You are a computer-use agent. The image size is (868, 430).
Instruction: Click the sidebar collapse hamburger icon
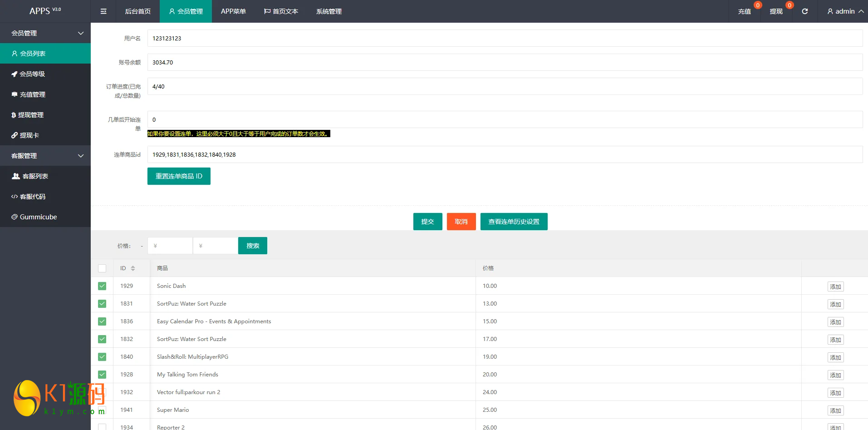[103, 11]
